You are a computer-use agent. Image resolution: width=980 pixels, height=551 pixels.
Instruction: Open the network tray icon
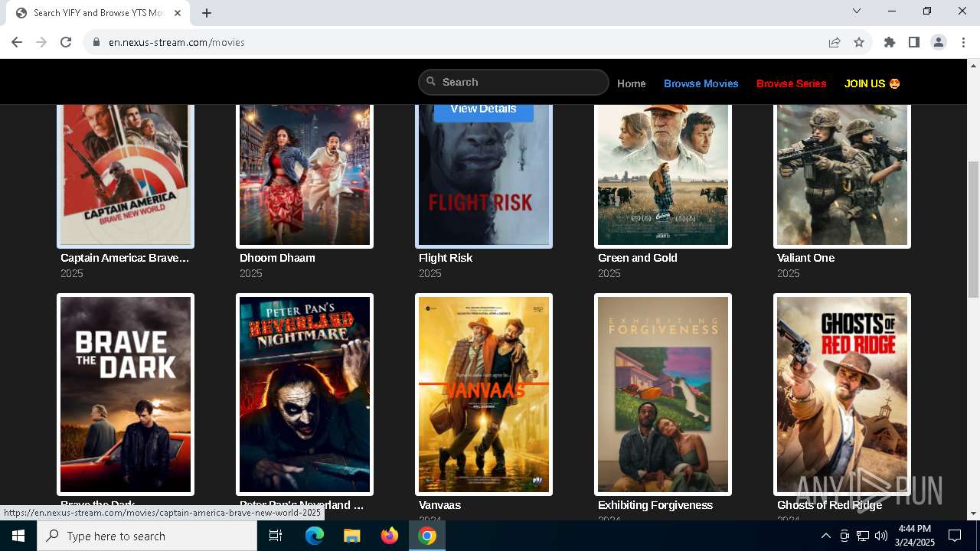[863, 536]
